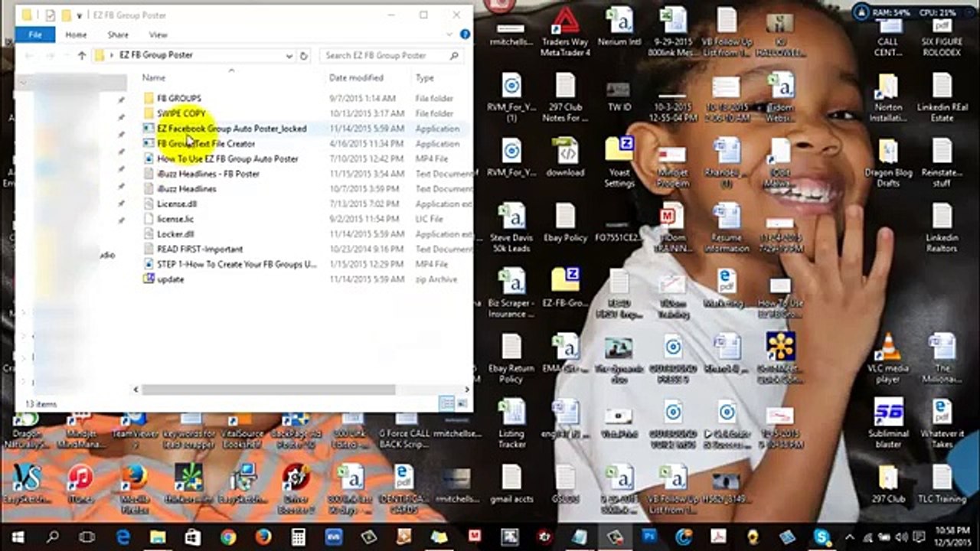This screenshot has width=980, height=551.
Task: Open Photoshop from the taskbar
Action: (x=649, y=537)
